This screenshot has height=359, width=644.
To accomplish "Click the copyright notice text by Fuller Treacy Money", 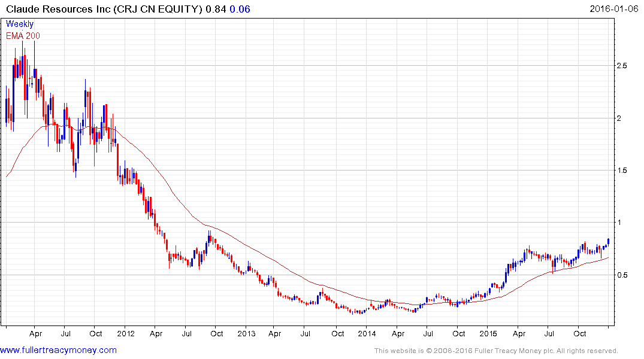I will click(496, 351).
